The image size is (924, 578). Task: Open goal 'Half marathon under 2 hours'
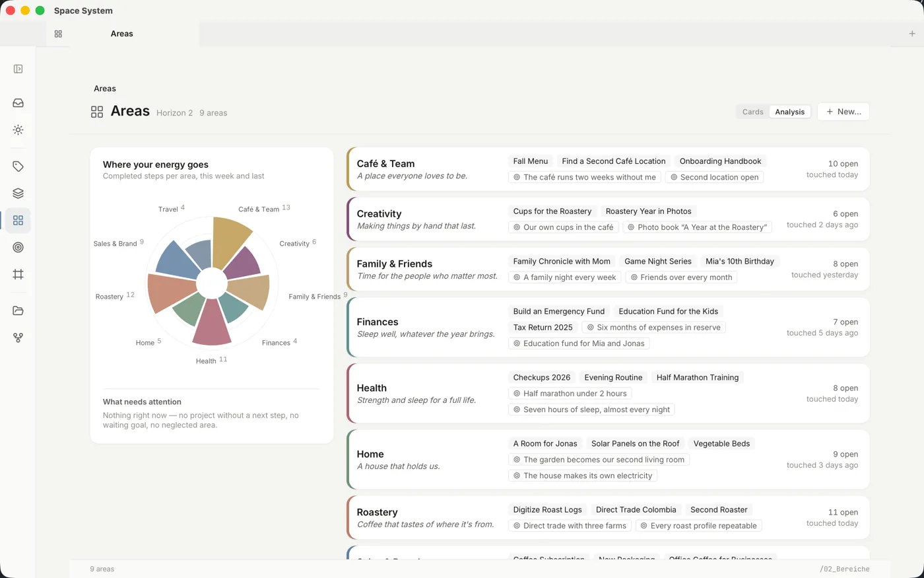pyautogui.click(x=570, y=394)
